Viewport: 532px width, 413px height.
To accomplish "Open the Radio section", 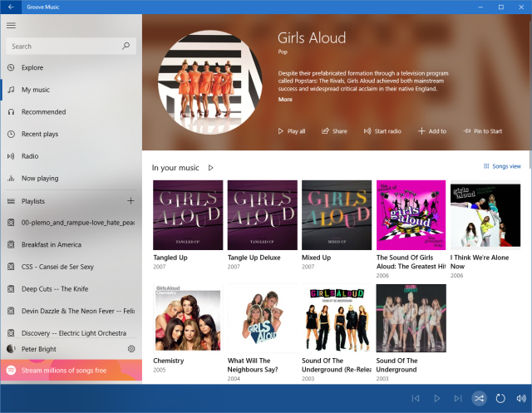I will coord(71,156).
